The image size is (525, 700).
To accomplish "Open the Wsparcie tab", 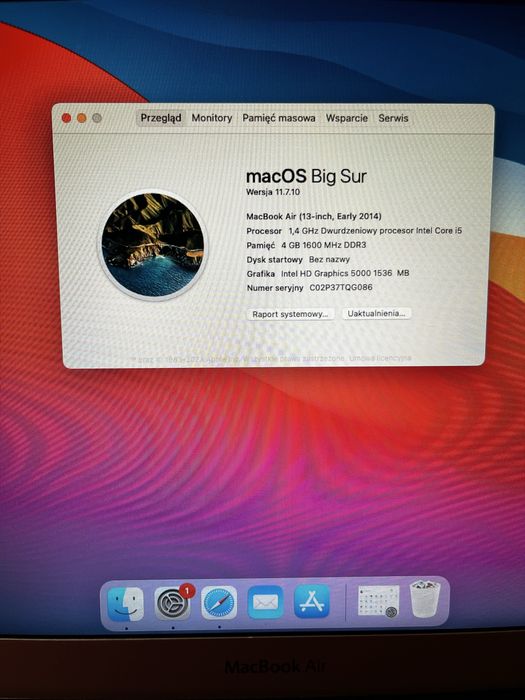I will pyautogui.click(x=346, y=118).
